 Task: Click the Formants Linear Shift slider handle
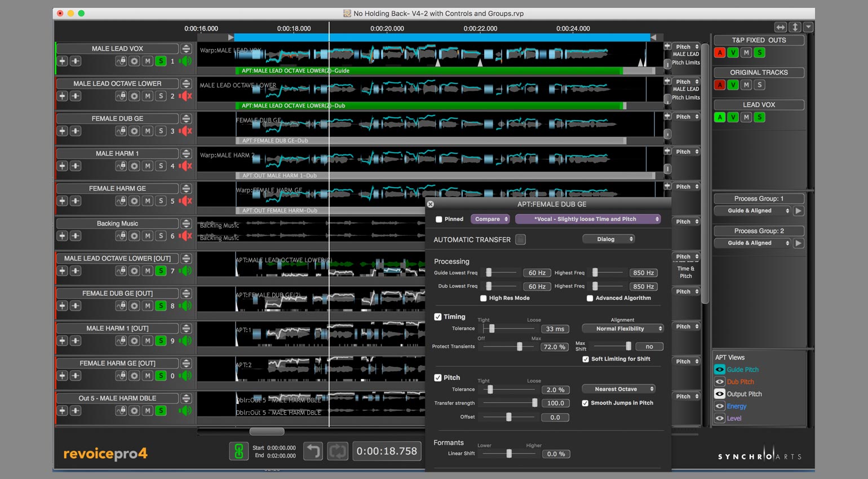point(509,454)
